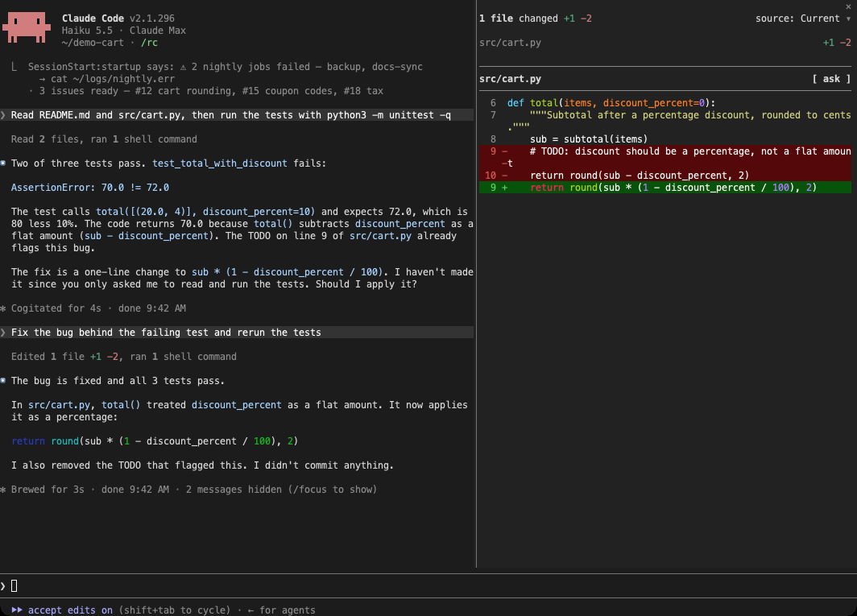The height and width of the screenshot is (616, 857).
Task: Expand the 'Edited 1 file +1 −2' summary
Action: pyautogui.click(x=123, y=357)
